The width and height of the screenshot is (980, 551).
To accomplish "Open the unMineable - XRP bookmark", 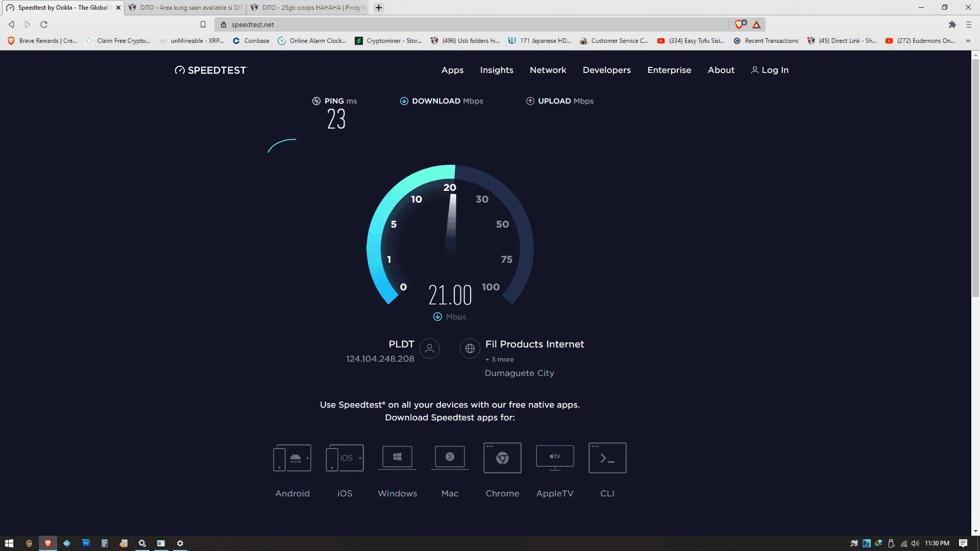I will coord(192,41).
